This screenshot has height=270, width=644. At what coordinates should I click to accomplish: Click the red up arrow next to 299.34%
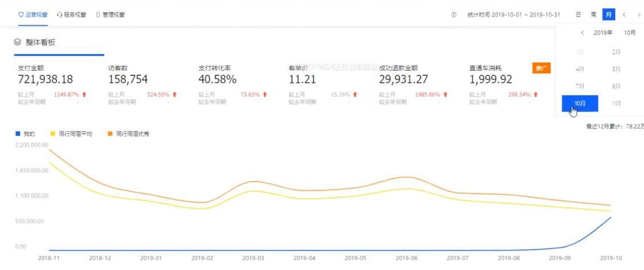(x=536, y=95)
